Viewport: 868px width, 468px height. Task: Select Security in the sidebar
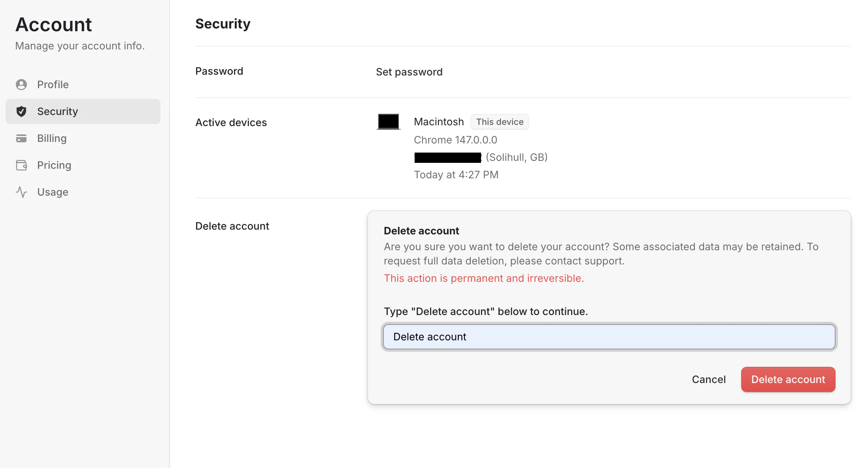pyautogui.click(x=57, y=111)
